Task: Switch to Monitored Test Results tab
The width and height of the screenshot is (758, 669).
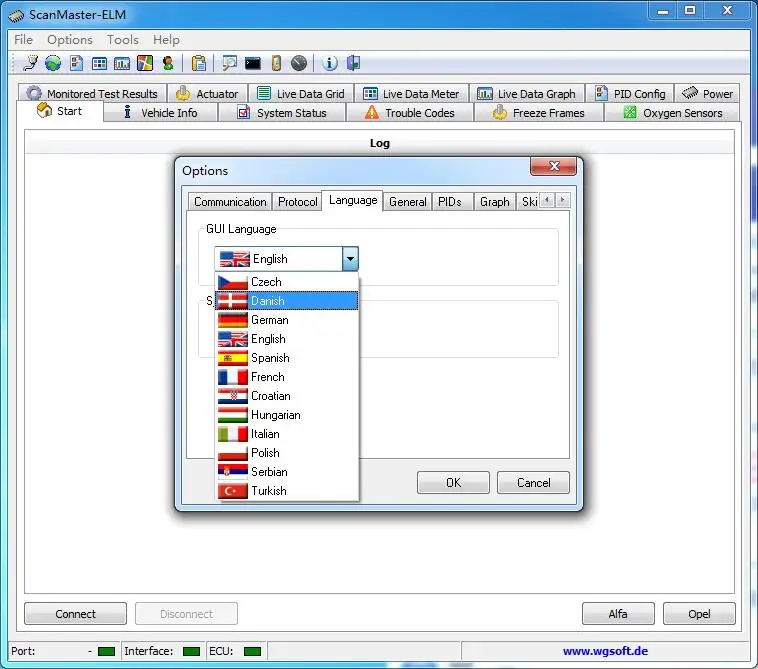Action: point(92,93)
